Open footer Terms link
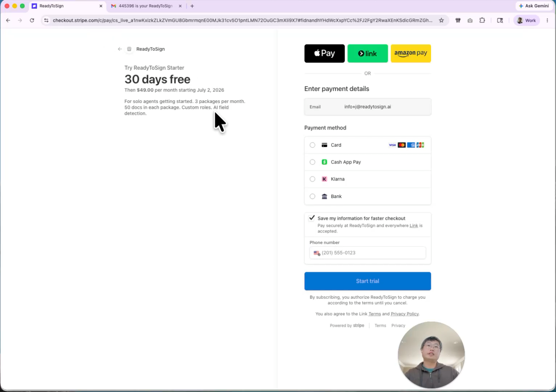 tap(380, 326)
